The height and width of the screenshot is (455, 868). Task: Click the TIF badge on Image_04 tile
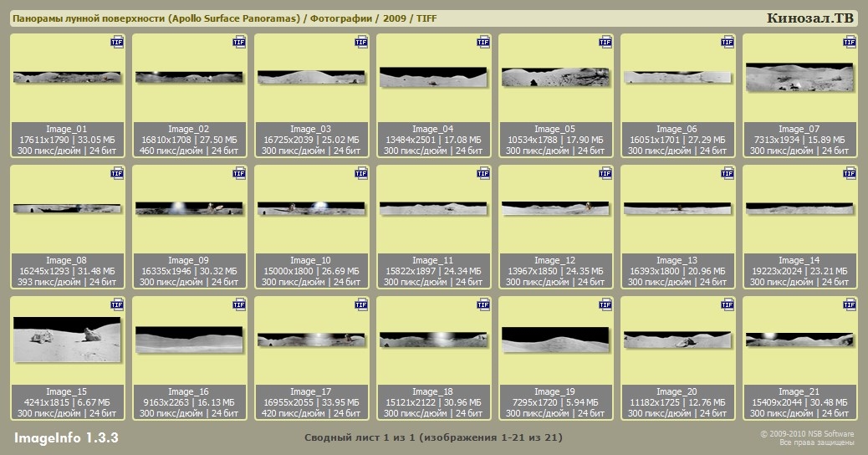tap(483, 42)
